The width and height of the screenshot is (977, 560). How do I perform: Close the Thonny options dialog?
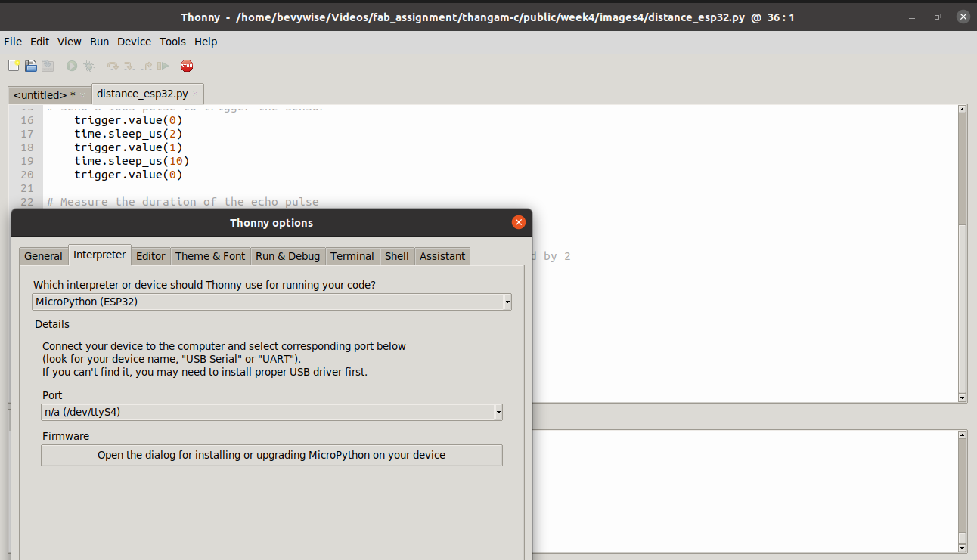click(518, 222)
